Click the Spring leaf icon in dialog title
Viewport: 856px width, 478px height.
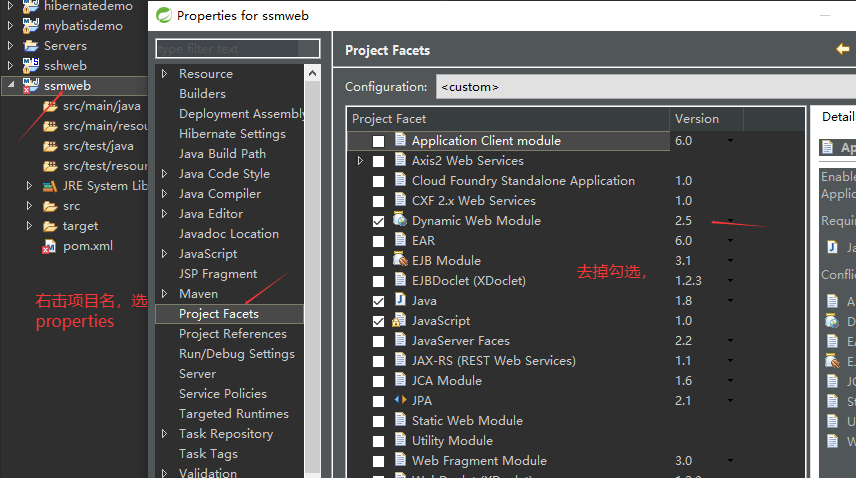point(164,15)
